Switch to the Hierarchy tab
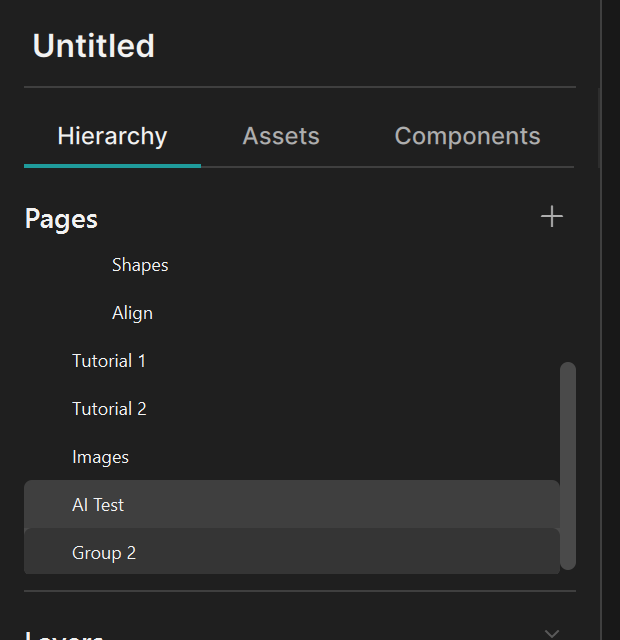The image size is (620, 640). pyautogui.click(x=112, y=136)
